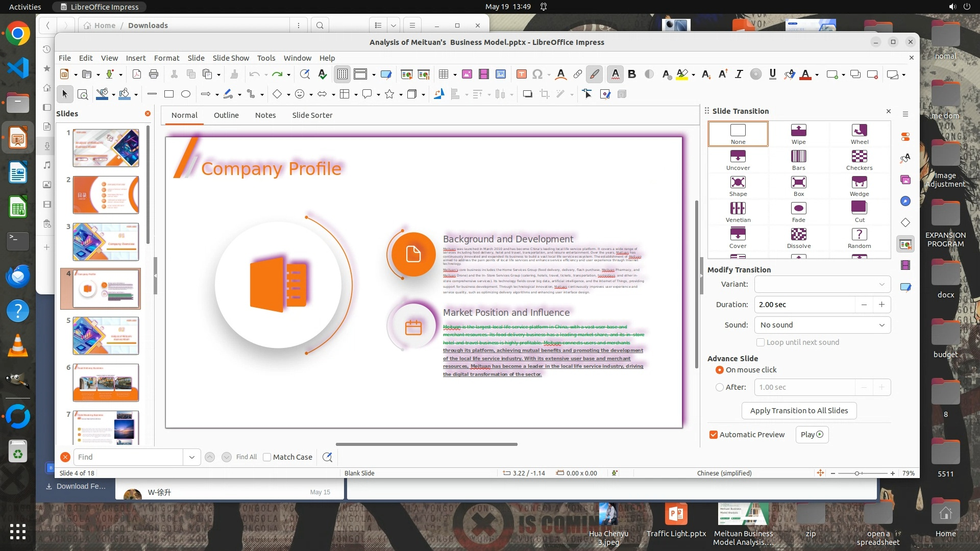Click the Underline text icon
The image size is (980, 551).
[x=772, y=74]
